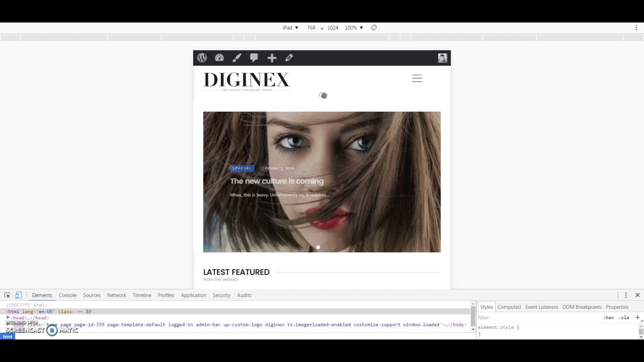Open the DevTools three-dot customize menu
644x362 pixels.
click(x=626, y=295)
